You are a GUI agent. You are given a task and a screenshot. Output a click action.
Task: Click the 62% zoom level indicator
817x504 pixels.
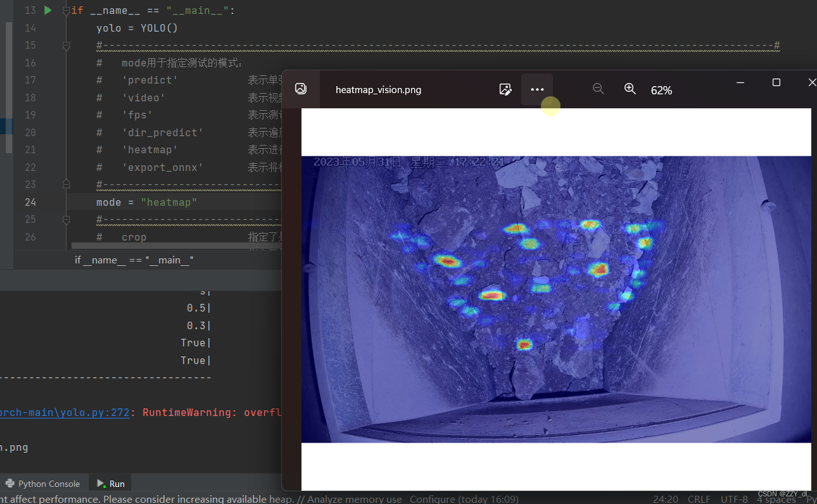pos(661,91)
